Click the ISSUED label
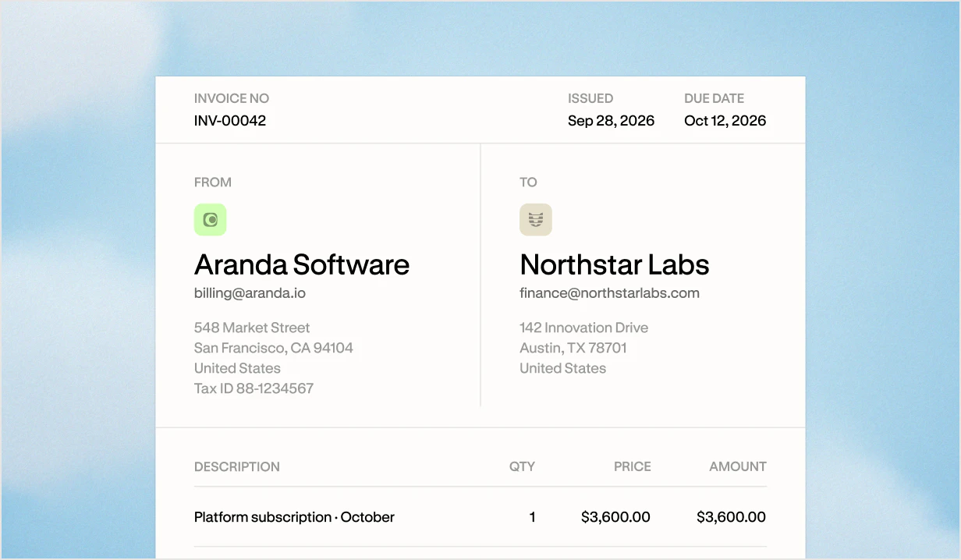This screenshot has height=560, width=961. point(590,98)
